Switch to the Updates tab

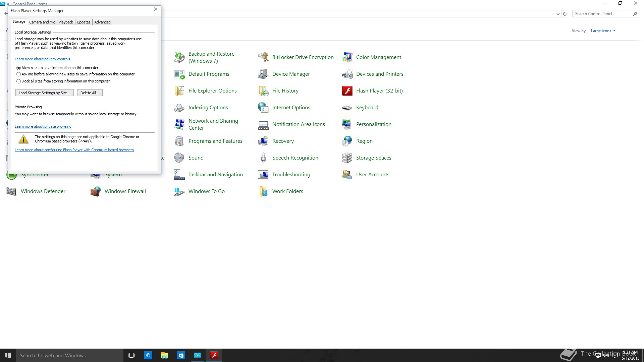click(84, 22)
